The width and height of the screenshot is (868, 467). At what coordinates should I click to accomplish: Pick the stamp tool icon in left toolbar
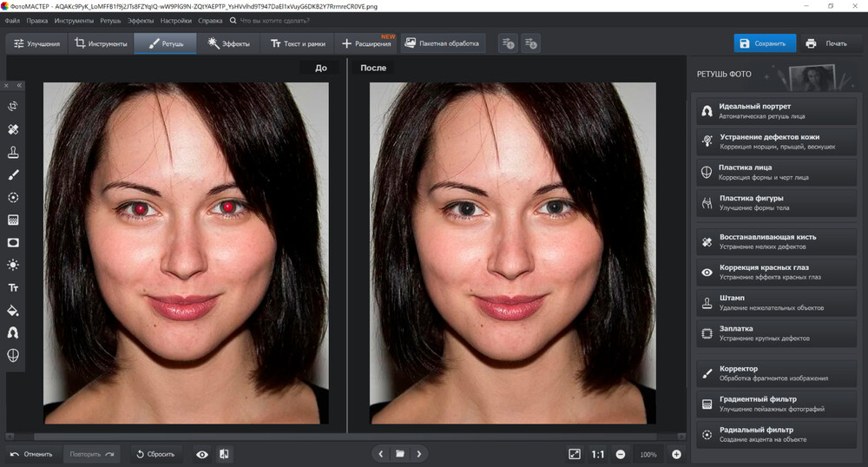(14, 152)
